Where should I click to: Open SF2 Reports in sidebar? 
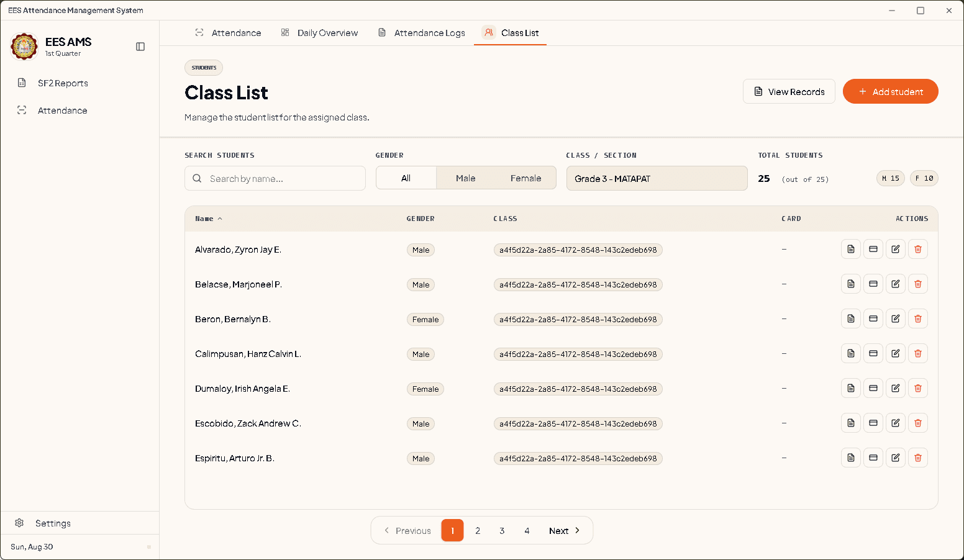pyautogui.click(x=80, y=83)
